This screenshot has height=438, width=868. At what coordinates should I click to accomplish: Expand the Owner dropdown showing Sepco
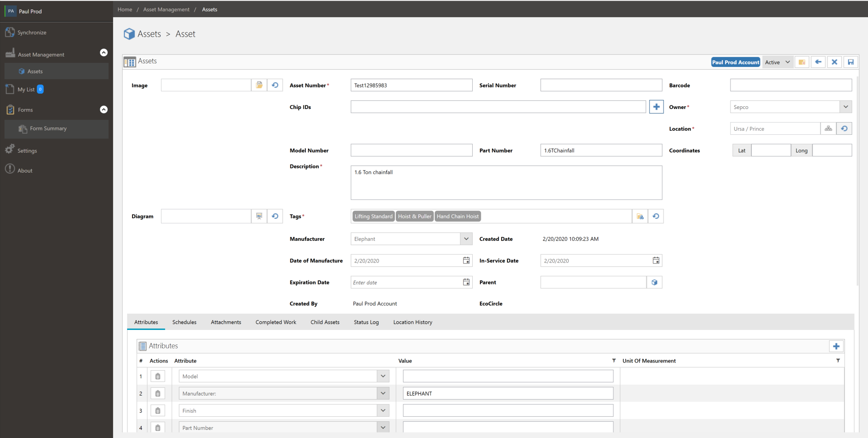845,107
